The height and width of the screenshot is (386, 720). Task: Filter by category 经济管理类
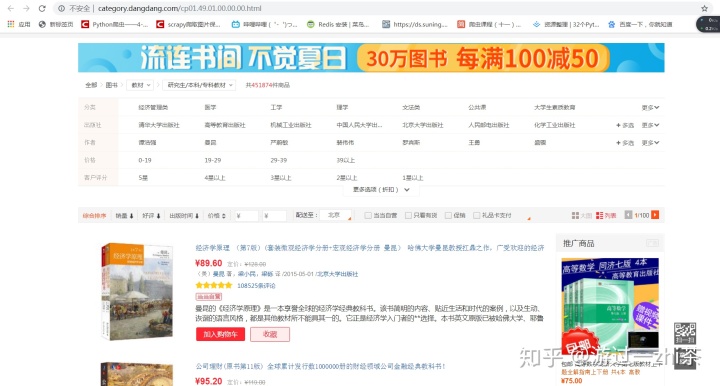tap(153, 107)
